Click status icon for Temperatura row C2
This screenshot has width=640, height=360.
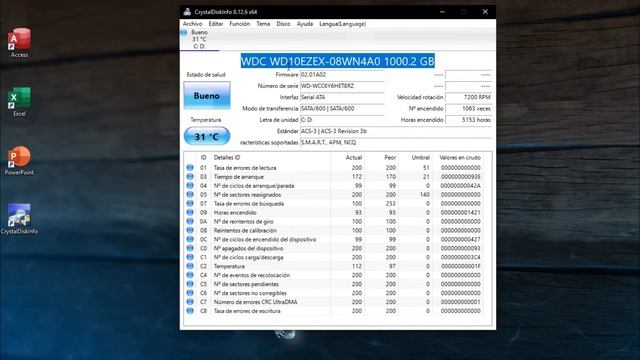pyautogui.click(x=190, y=266)
